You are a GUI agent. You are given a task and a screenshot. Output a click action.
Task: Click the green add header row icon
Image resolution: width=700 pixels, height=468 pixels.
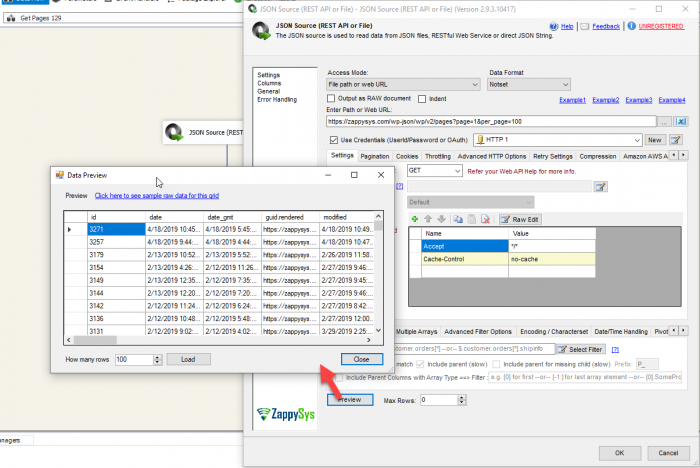tap(415, 219)
